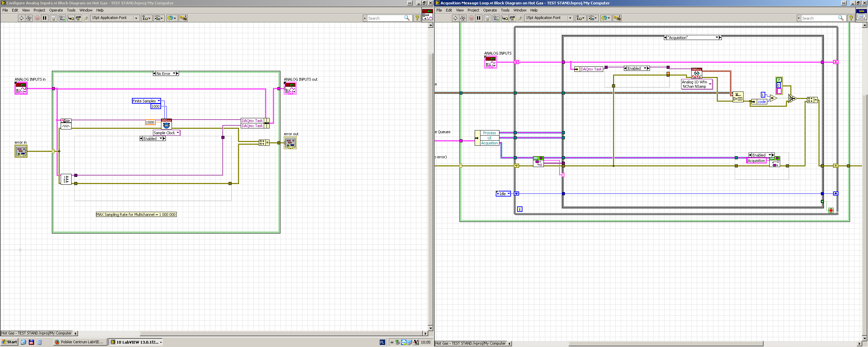Click the loop stop condition terminal
This screenshot has height=347, width=868.
(831, 210)
